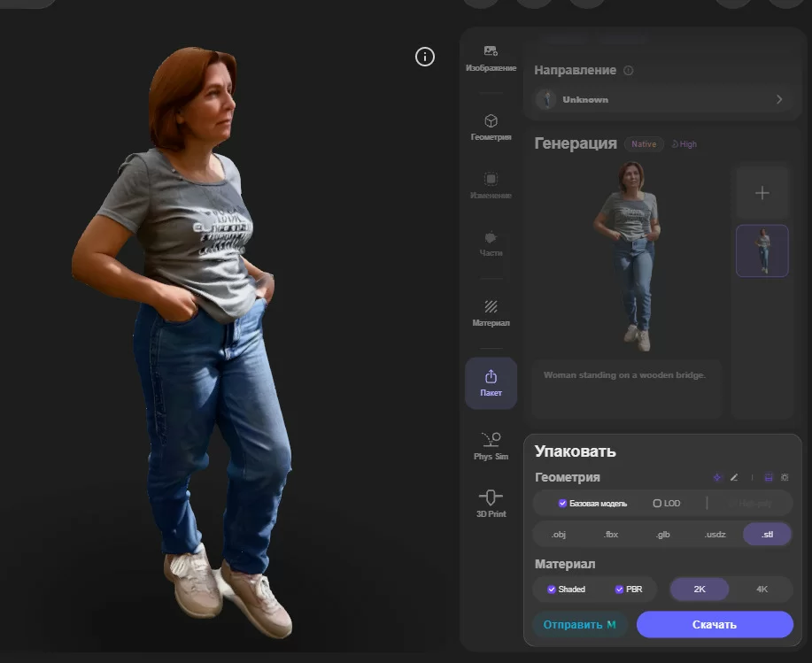Choose the .glb export format
Image resolution: width=812 pixels, height=663 pixels.
click(663, 534)
